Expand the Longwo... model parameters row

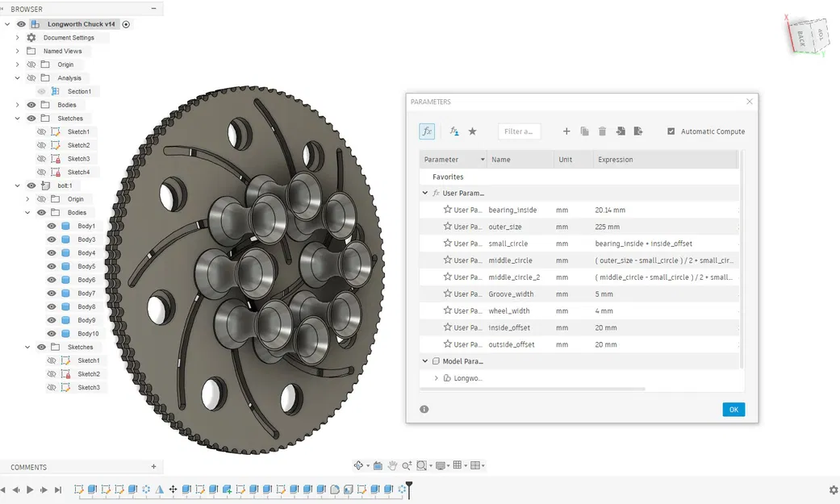[x=436, y=378]
